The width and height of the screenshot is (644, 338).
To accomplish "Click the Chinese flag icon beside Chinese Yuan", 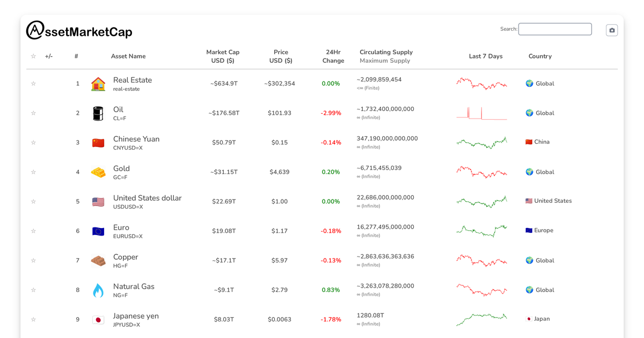I will click(98, 143).
